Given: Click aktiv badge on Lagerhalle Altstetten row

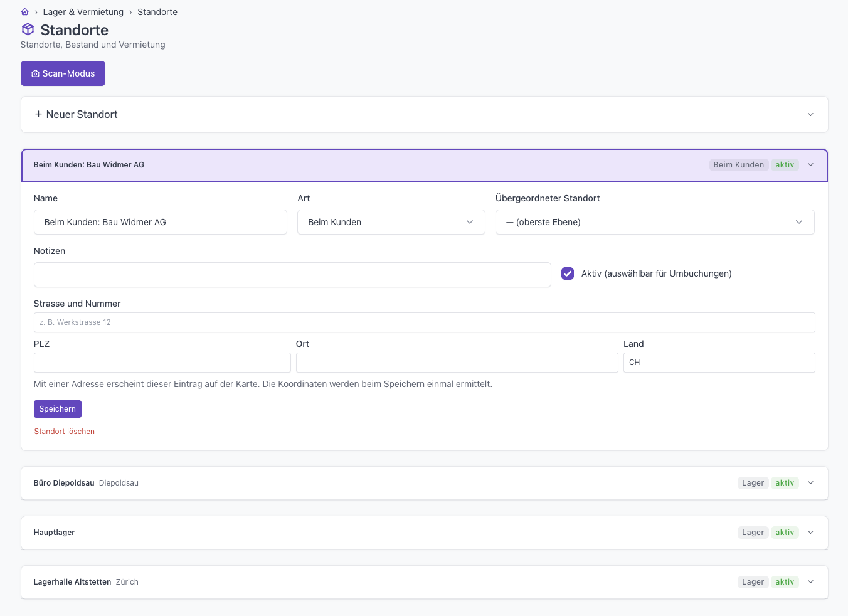Looking at the screenshot, I should pos(785,582).
